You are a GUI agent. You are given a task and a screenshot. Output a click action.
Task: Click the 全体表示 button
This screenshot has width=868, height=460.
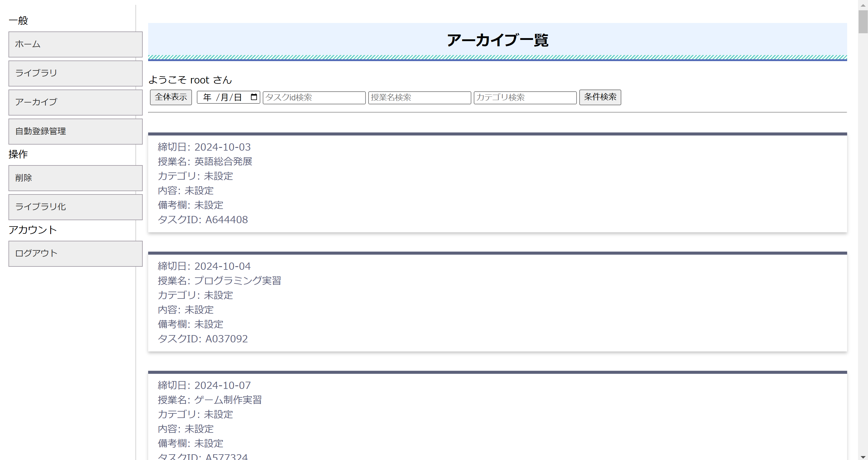pos(171,97)
